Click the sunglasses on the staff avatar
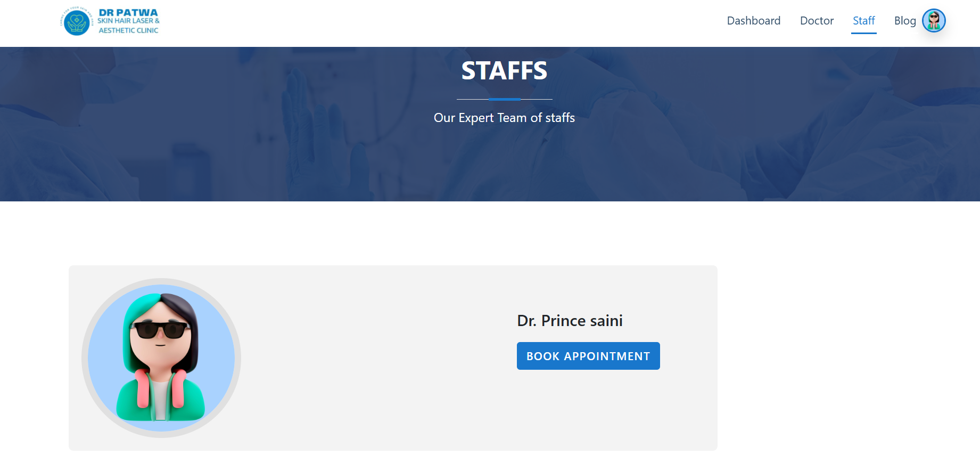The width and height of the screenshot is (980, 455). [160, 330]
